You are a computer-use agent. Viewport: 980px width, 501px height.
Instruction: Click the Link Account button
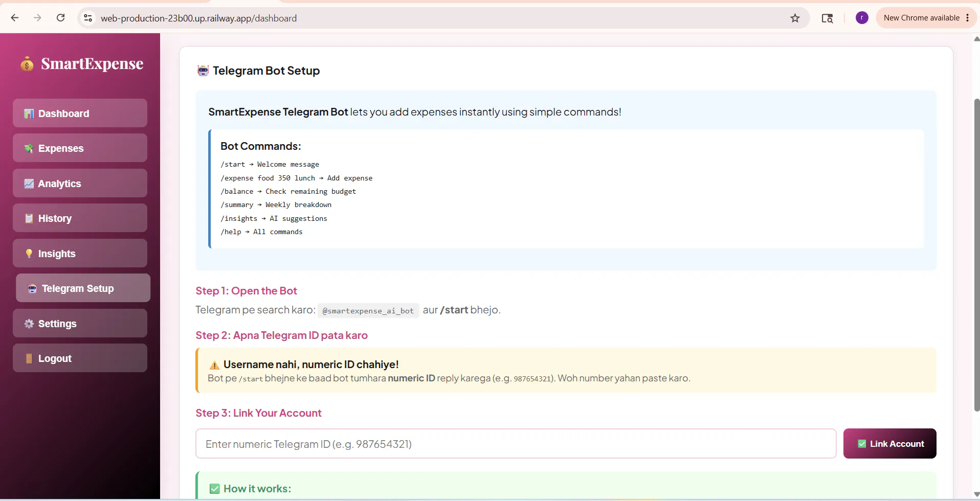(890, 444)
